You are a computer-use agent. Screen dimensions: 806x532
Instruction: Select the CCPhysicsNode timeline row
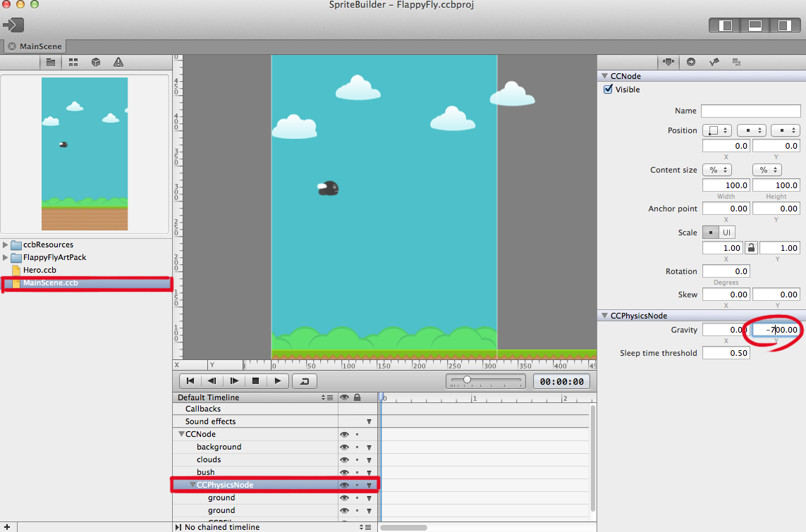275,485
